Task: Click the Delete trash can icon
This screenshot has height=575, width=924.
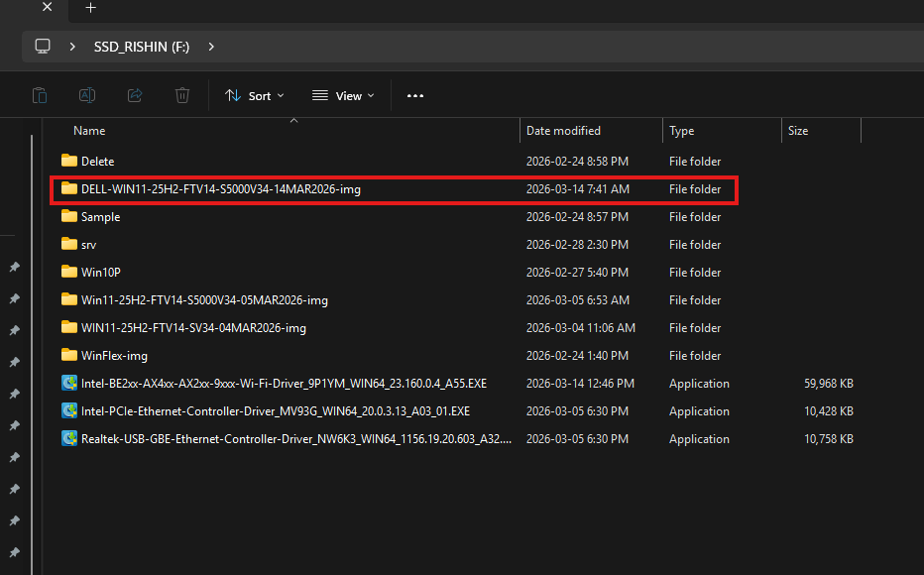Action: (182, 95)
